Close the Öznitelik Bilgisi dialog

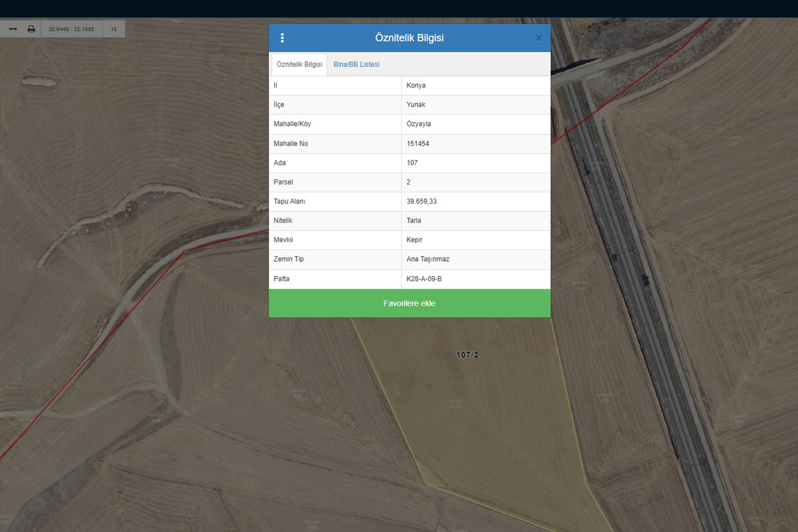pyautogui.click(x=539, y=38)
